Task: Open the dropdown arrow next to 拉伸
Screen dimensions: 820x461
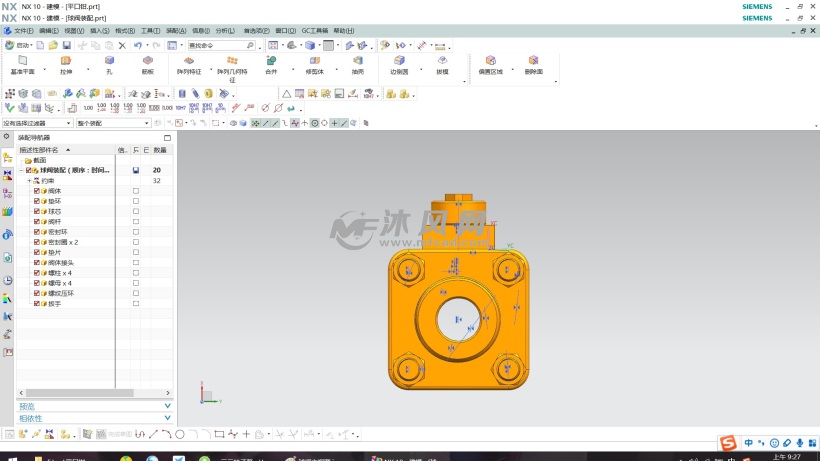Action: click(x=88, y=69)
